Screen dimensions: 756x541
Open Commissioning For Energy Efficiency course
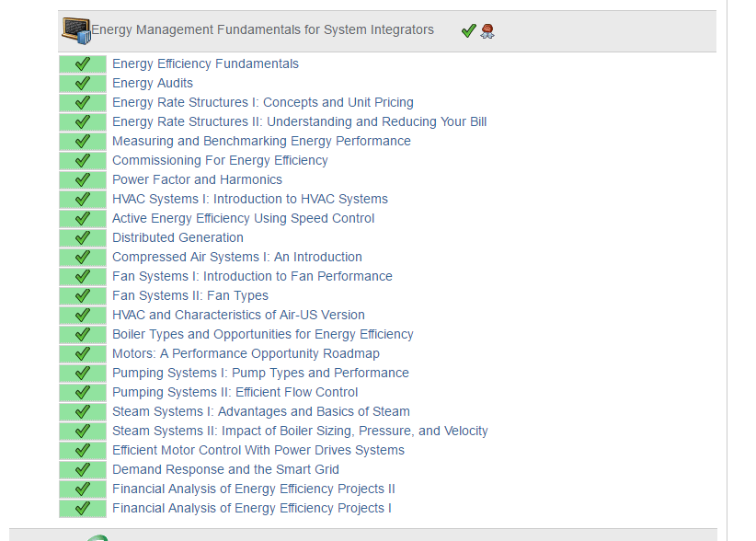pyautogui.click(x=220, y=161)
